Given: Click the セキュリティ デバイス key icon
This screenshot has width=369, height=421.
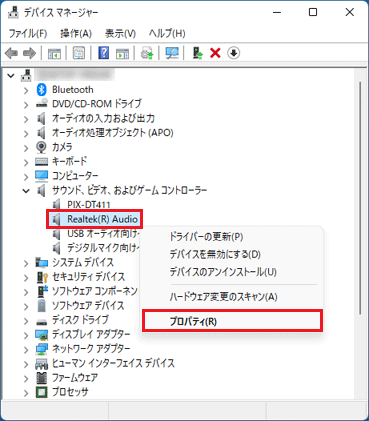Looking at the screenshot, I should 41,277.
